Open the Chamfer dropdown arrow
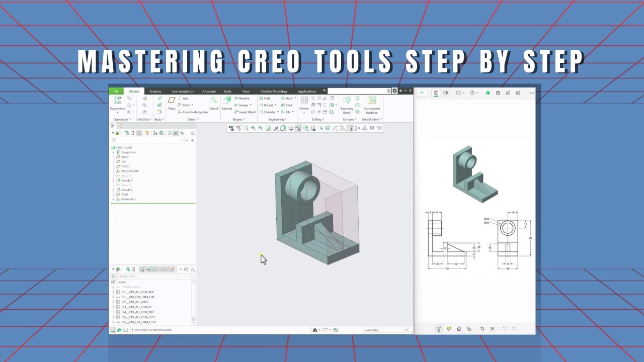 [278, 112]
